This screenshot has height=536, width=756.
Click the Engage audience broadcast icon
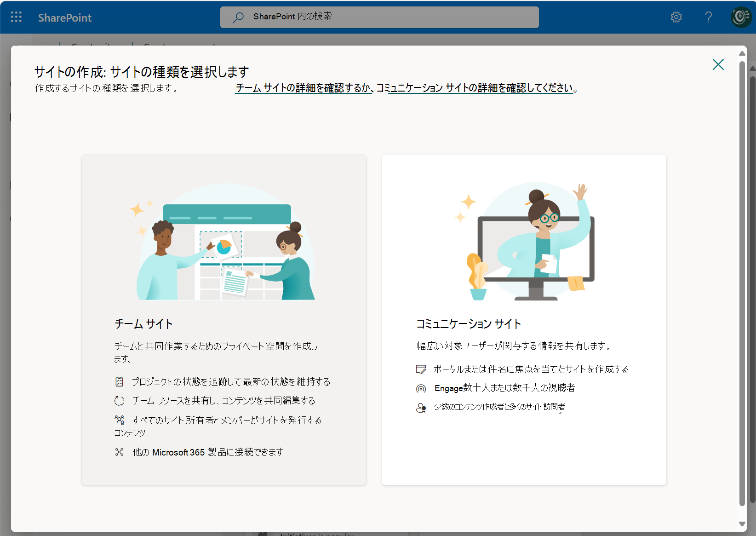(421, 388)
